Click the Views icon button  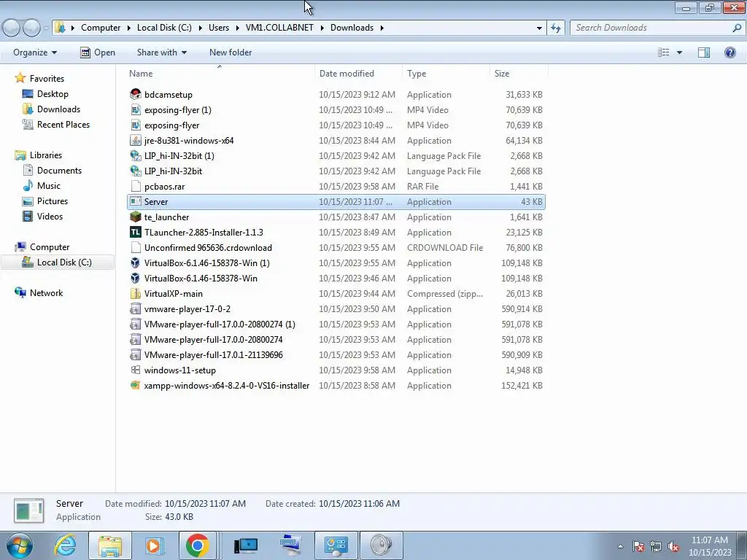(664, 52)
